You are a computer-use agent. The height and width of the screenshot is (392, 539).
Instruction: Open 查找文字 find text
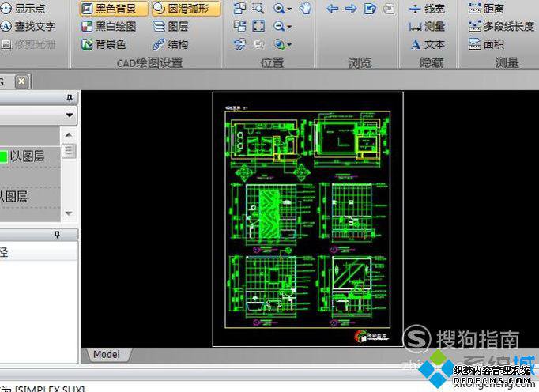(28, 27)
